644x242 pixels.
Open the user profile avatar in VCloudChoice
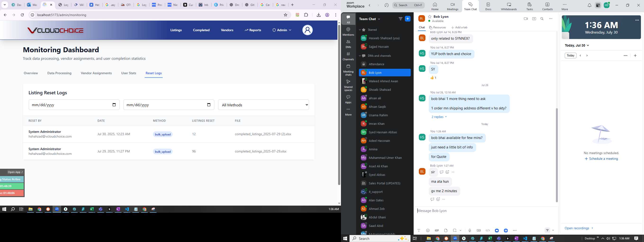(308, 30)
